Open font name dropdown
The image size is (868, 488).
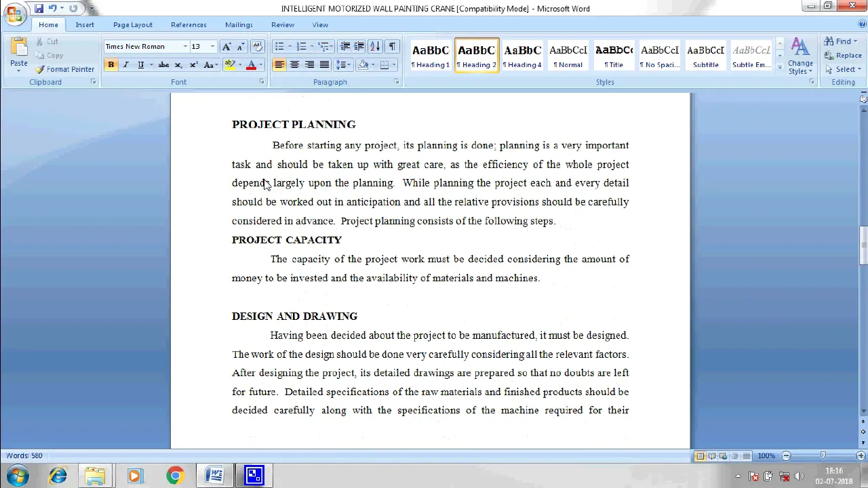[184, 47]
